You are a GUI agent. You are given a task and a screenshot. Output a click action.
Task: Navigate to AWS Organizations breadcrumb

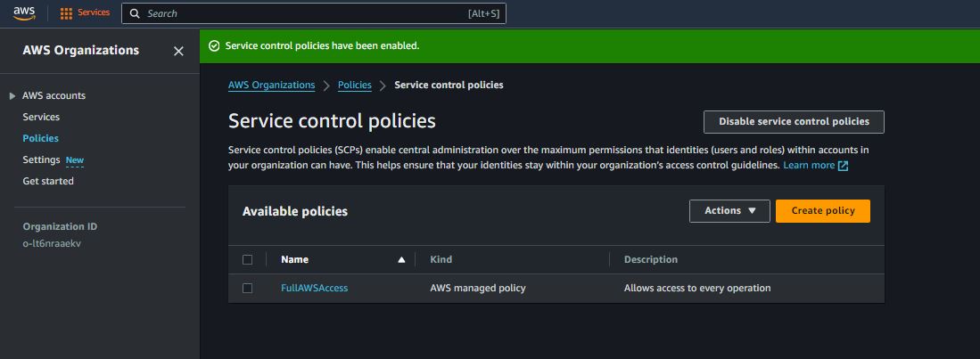tap(271, 86)
